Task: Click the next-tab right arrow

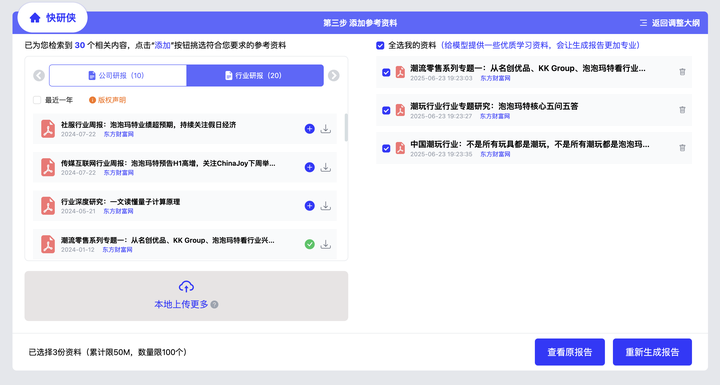Action: click(334, 75)
